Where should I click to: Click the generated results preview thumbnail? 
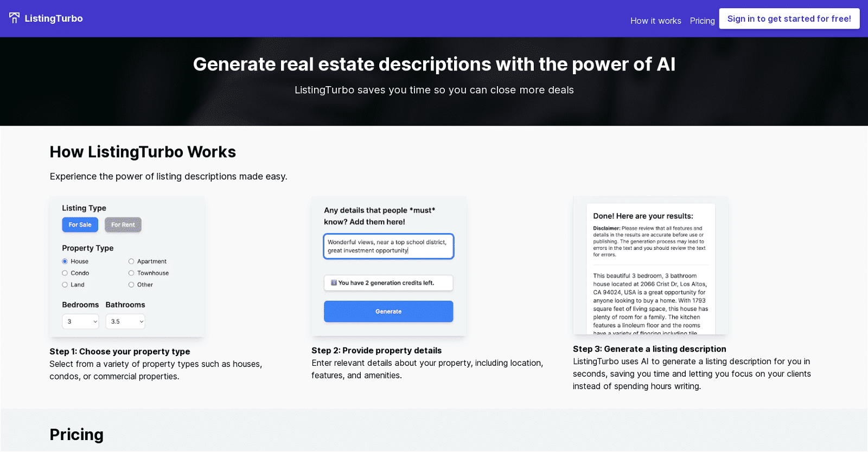pos(650,266)
